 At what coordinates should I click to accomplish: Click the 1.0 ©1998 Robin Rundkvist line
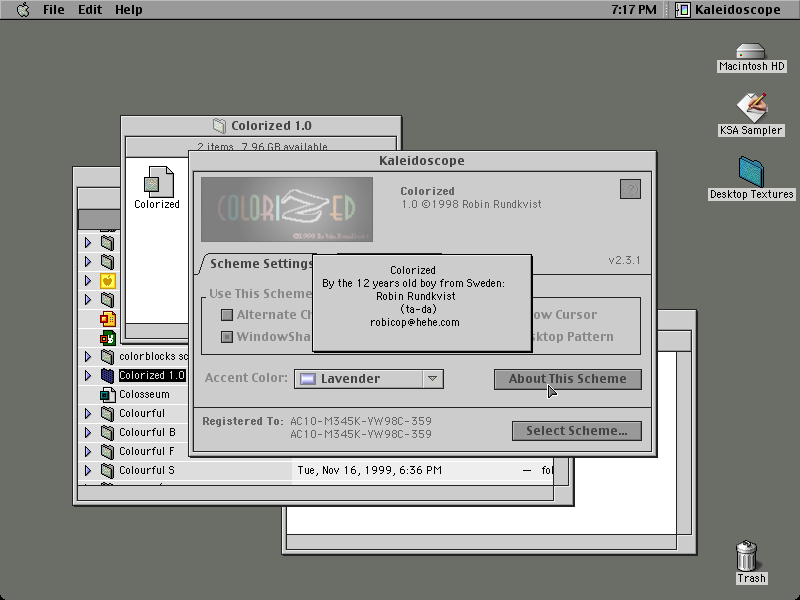(471, 204)
